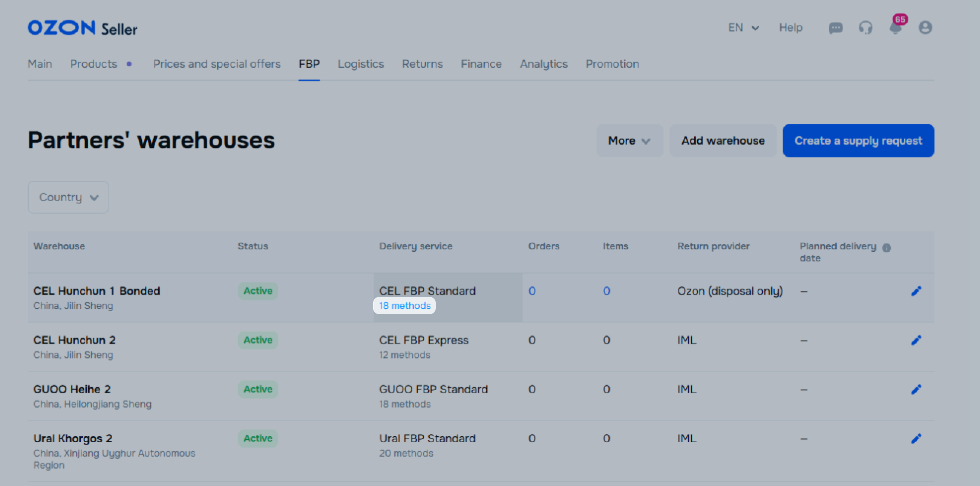The height and width of the screenshot is (486, 980).
Task: Open notifications bell with 65 badge
Action: pyautogui.click(x=895, y=28)
